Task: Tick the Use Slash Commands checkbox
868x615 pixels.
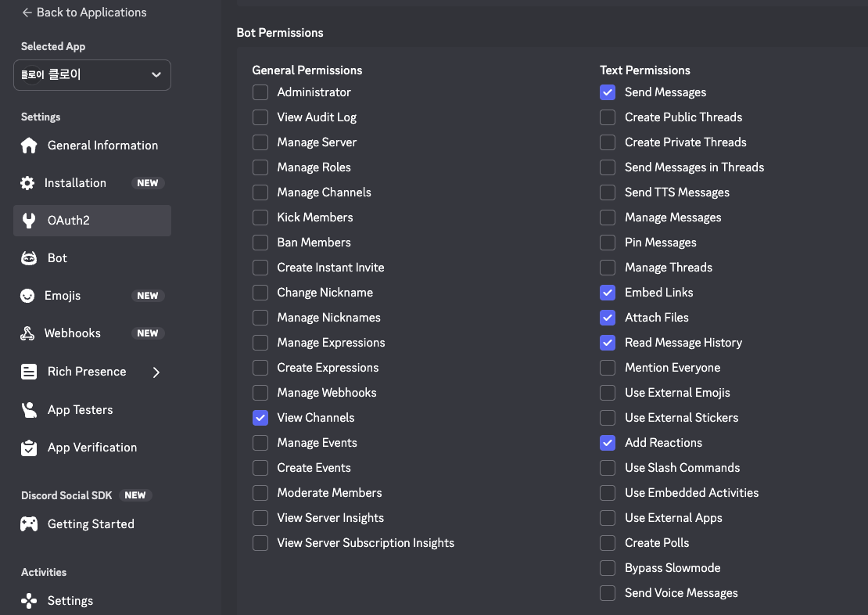Action: [x=608, y=468]
